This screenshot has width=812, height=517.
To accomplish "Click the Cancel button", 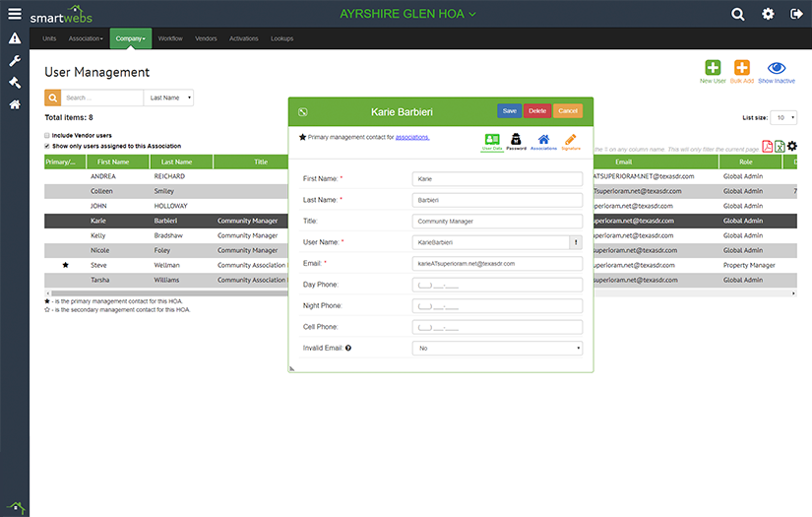I will pyautogui.click(x=568, y=111).
